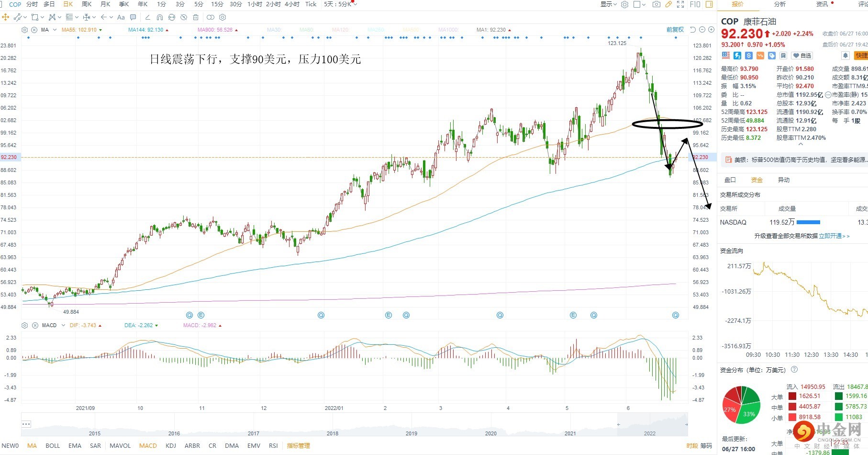The image size is (868, 455).
Task: Open timeline range options ellipsis button
Action: pyautogui.click(x=26, y=424)
